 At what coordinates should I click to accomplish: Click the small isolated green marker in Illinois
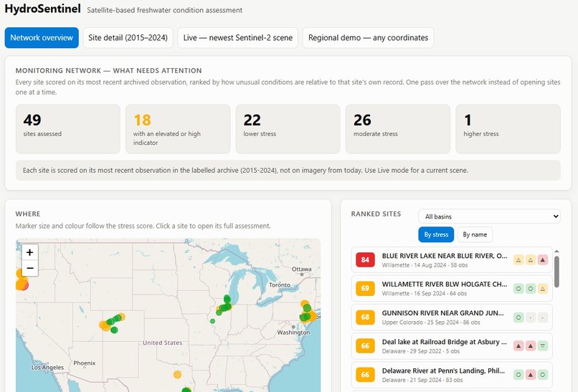(212, 321)
